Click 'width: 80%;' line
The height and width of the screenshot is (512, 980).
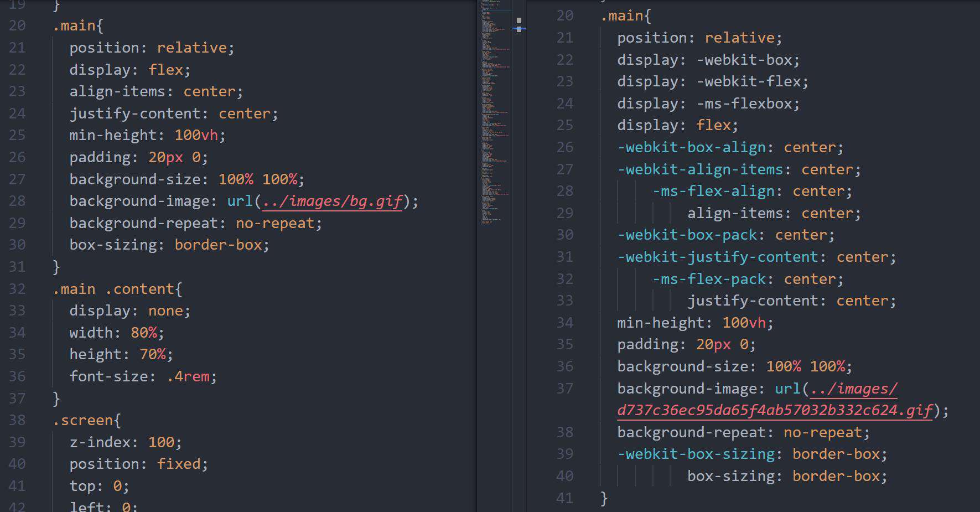pos(117,333)
